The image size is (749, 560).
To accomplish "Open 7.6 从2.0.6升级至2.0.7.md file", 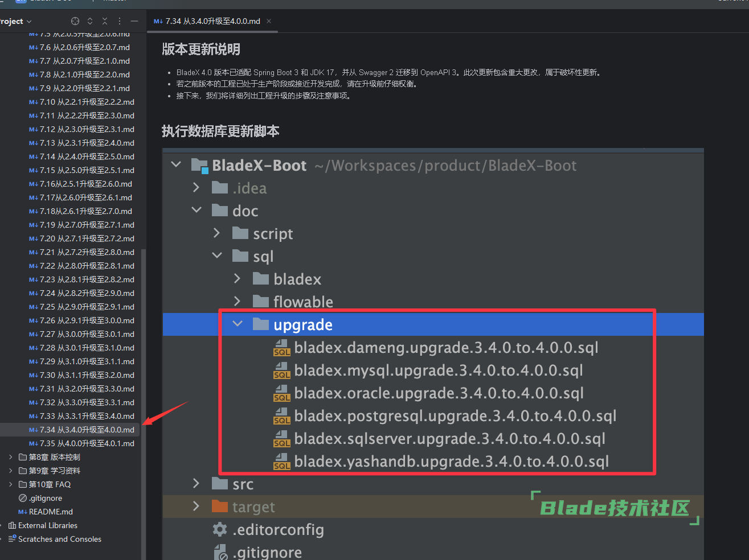I will pos(85,47).
